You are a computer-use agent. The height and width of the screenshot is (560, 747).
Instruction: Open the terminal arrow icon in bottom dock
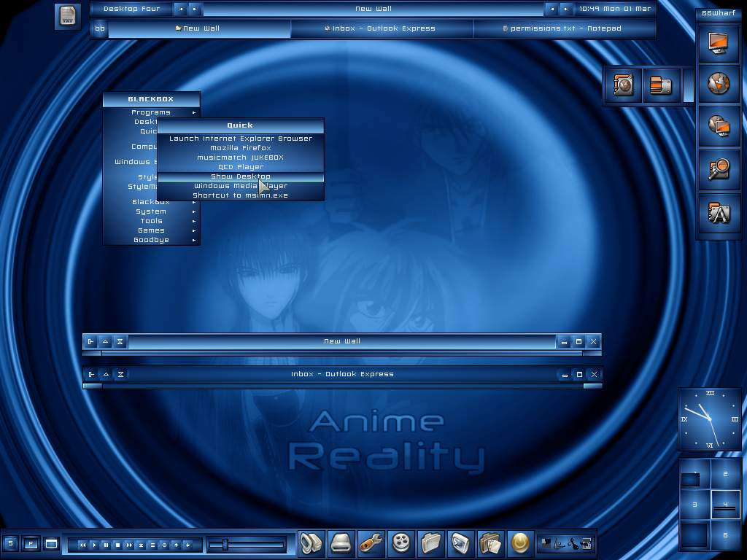[461, 542]
